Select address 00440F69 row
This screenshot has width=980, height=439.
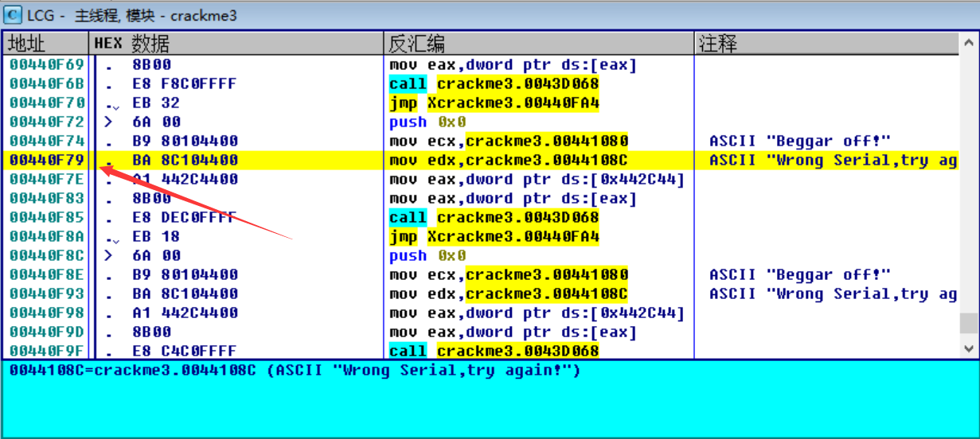pos(46,64)
